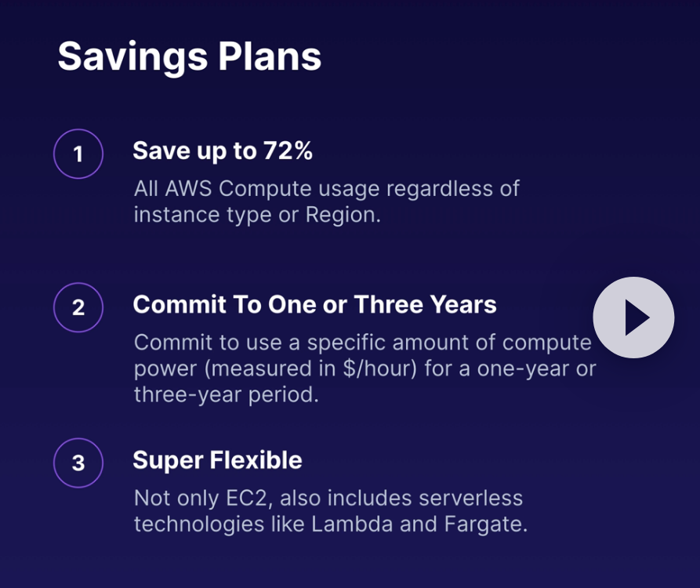700x588 pixels.
Task: Click the number 3 circle icon
Action: 78,463
